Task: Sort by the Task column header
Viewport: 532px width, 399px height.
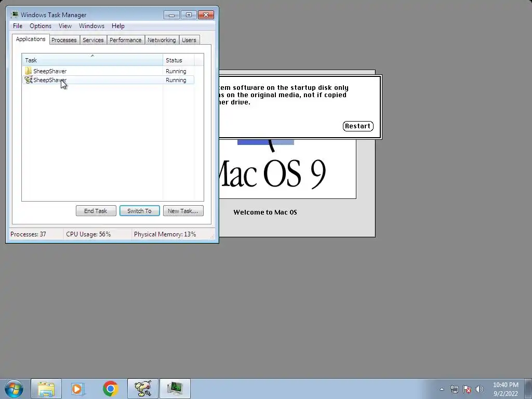Action: tap(92, 60)
